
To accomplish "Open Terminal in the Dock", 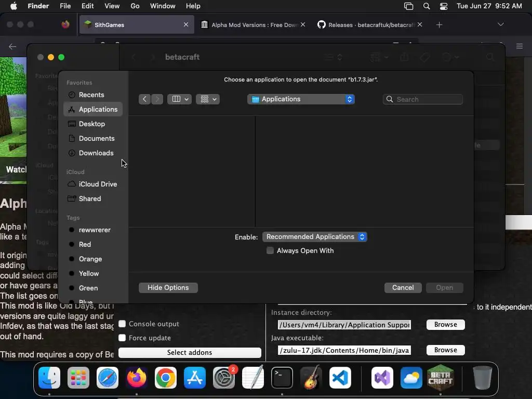I will pos(282,378).
